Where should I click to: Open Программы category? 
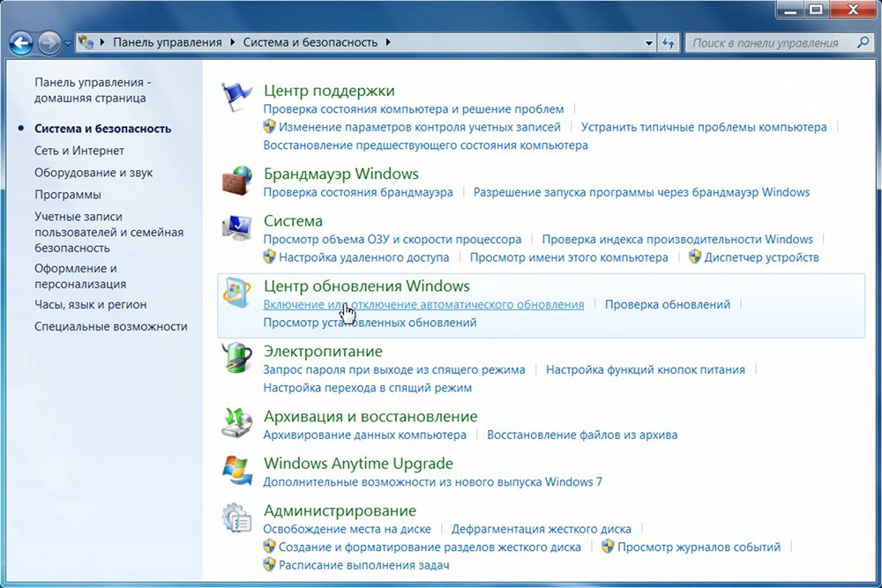tap(68, 195)
